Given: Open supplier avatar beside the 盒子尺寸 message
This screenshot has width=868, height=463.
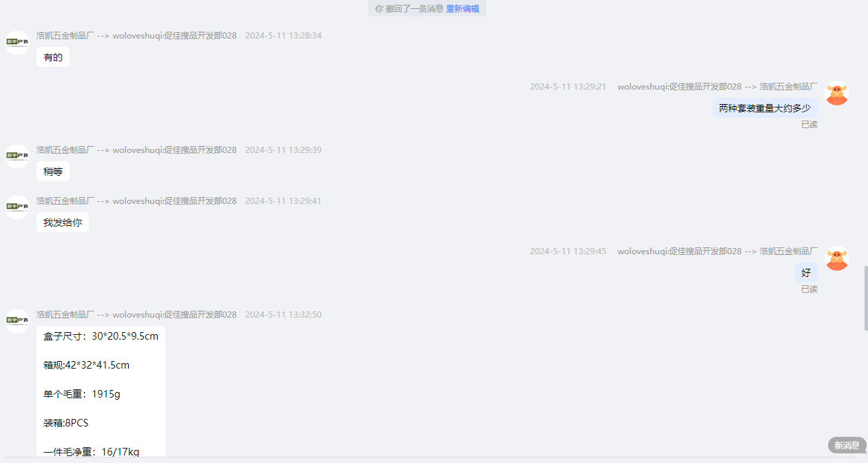Looking at the screenshot, I should coord(17,321).
